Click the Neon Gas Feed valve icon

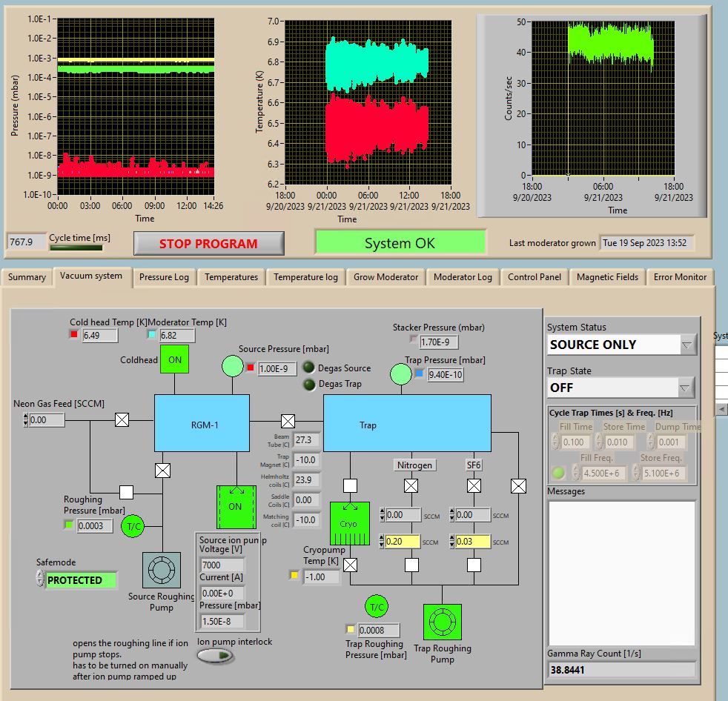[x=122, y=420]
